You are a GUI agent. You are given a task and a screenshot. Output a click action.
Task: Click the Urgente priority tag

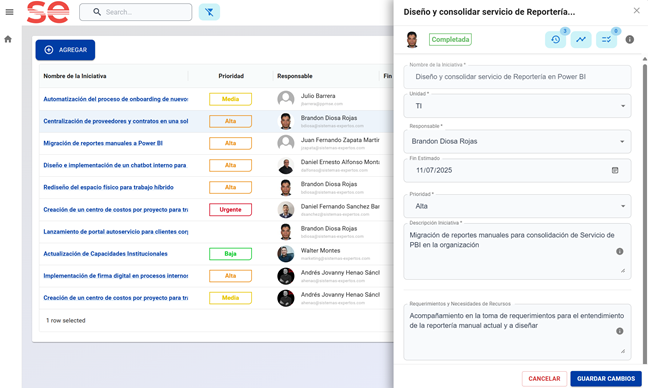click(x=230, y=209)
